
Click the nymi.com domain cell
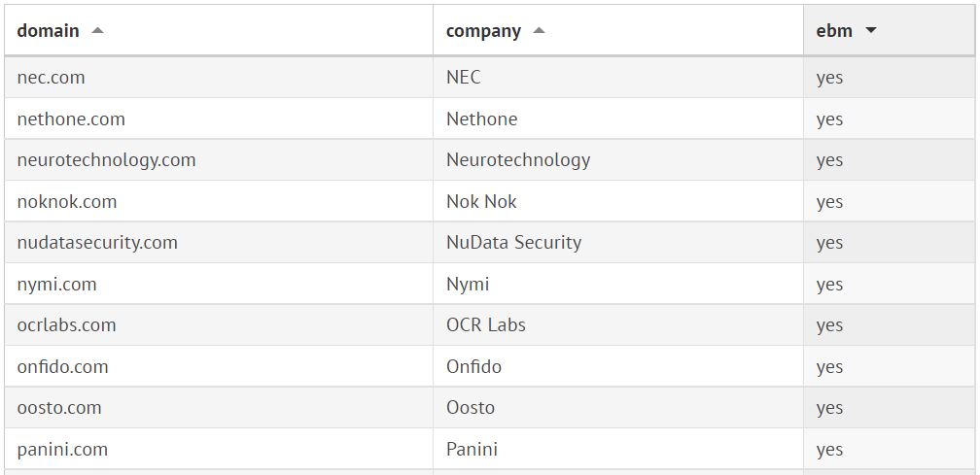pyautogui.click(x=56, y=285)
